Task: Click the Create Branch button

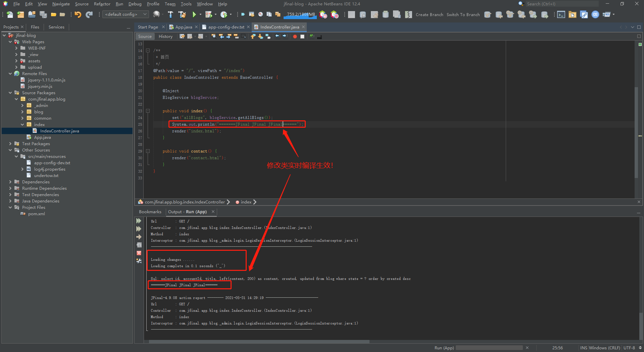Action: point(429,14)
